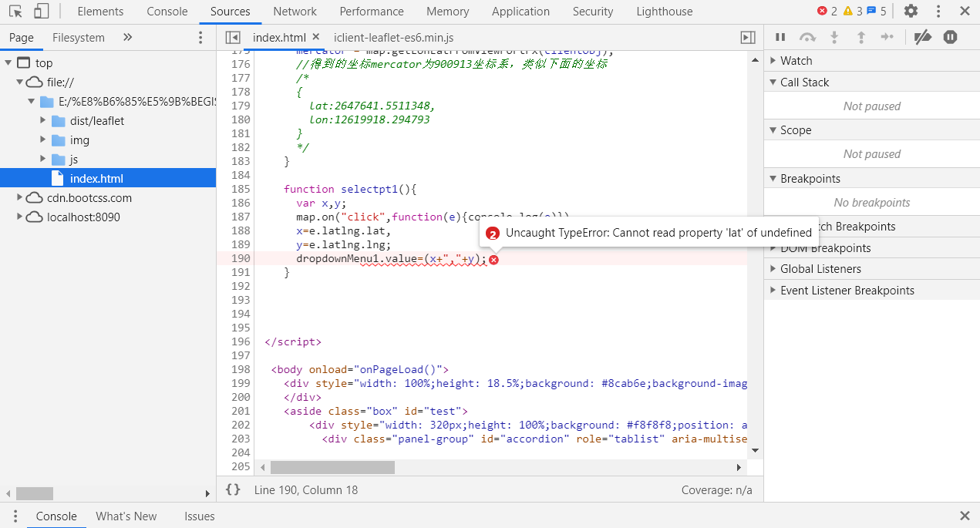Select the Sources panel tab

coord(230,12)
